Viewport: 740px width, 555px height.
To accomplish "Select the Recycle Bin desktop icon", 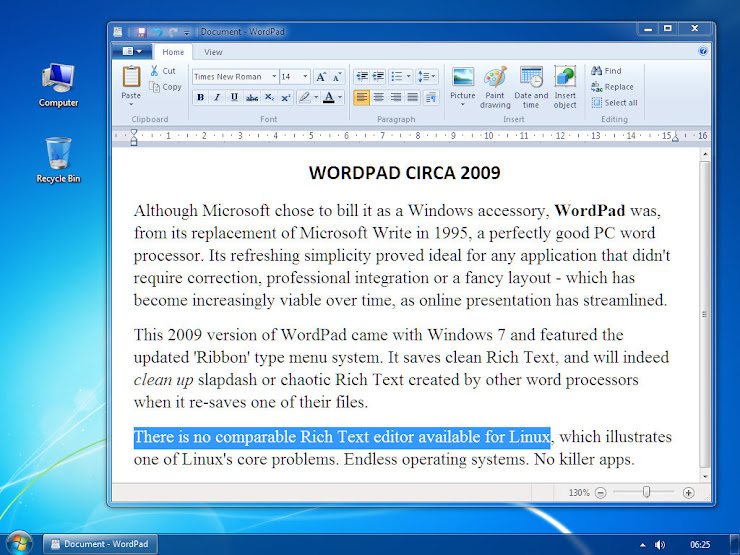I will [58, 160].
